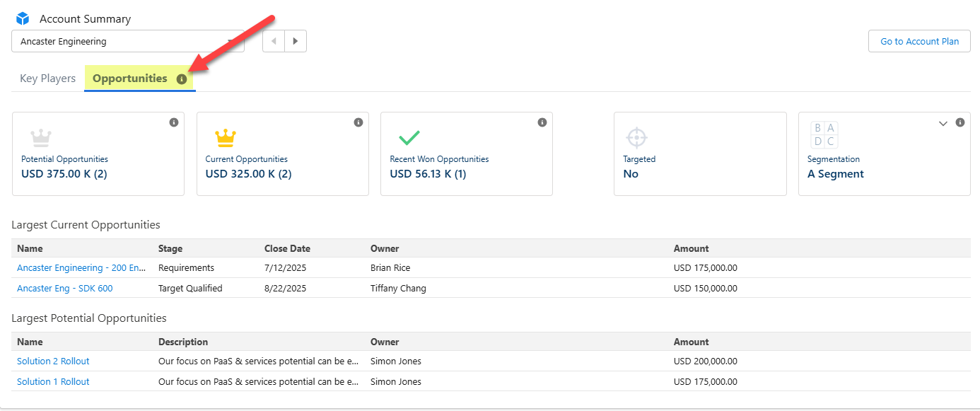Viewport: 980px width, 411px height.
Task: Go to next account with right arrow
Action: [x=296, y=41]
